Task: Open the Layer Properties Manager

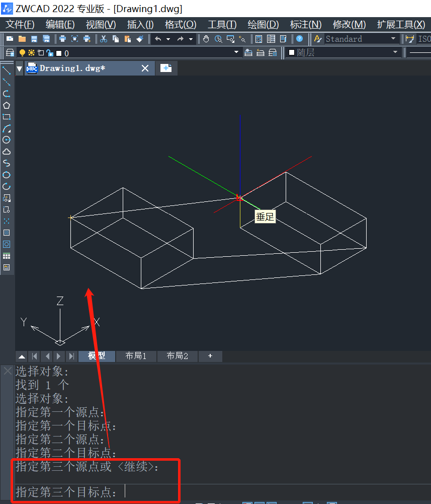Action: click(x=10, y=53)
